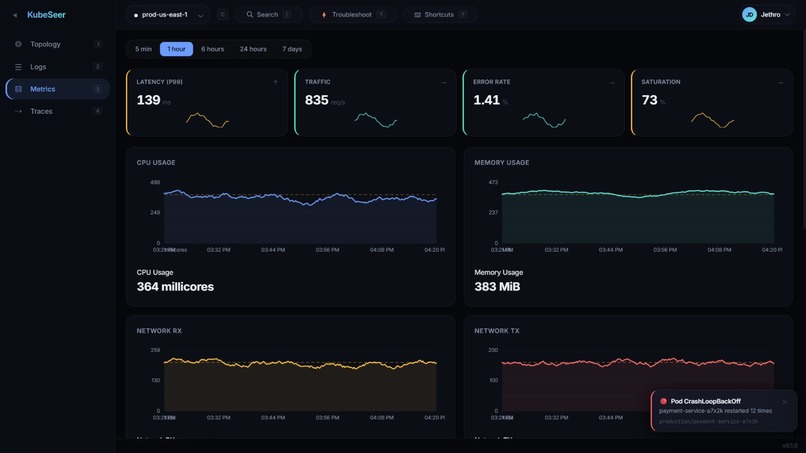Expand the Jethro user menu chevron
This screenshot has width=806, height=453.
pyautogui.click(x=787, y=15)
